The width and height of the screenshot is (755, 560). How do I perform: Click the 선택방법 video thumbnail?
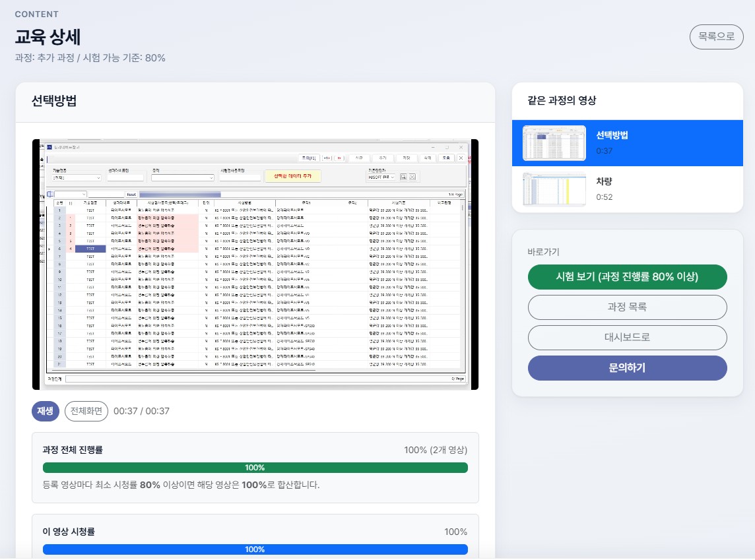[554, 143]
